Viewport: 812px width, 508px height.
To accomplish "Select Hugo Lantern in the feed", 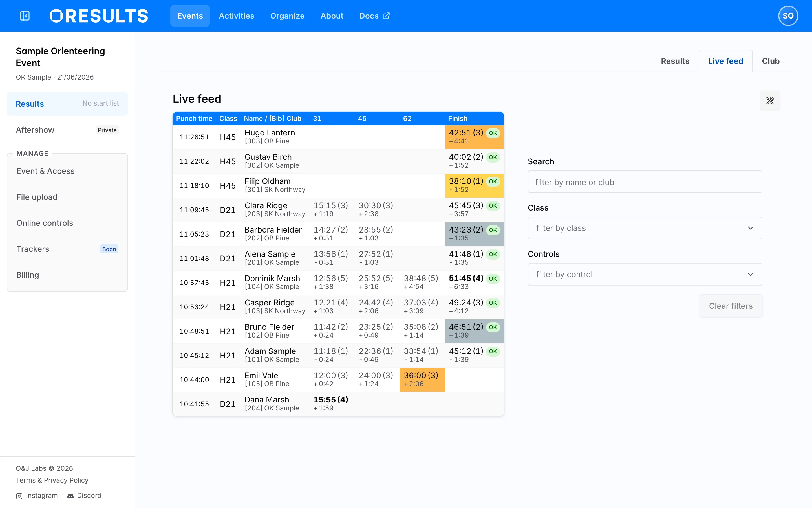I will pos(270,133).
